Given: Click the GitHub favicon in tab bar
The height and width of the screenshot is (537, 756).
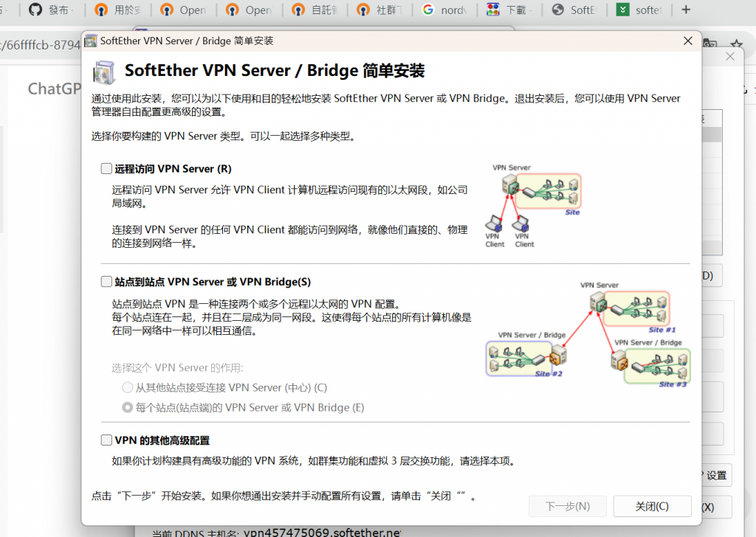Looking at the screenshot, I should click(35, 10).
